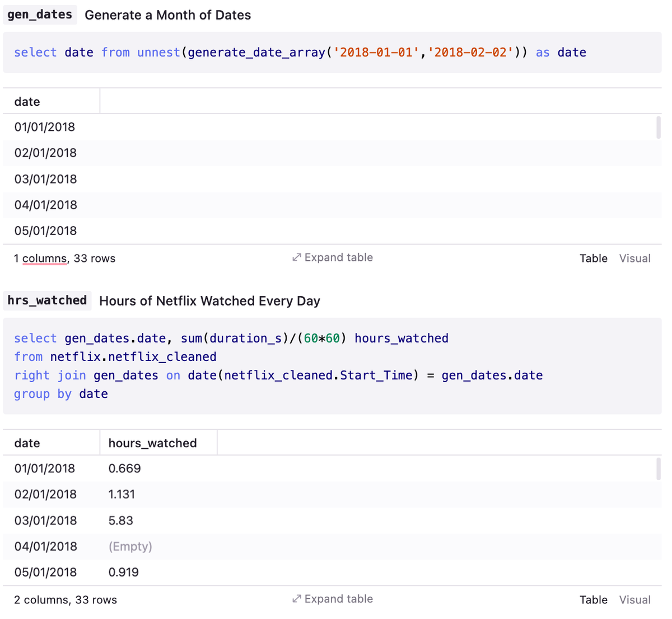Click date column header in hrs_watched table

27,443
